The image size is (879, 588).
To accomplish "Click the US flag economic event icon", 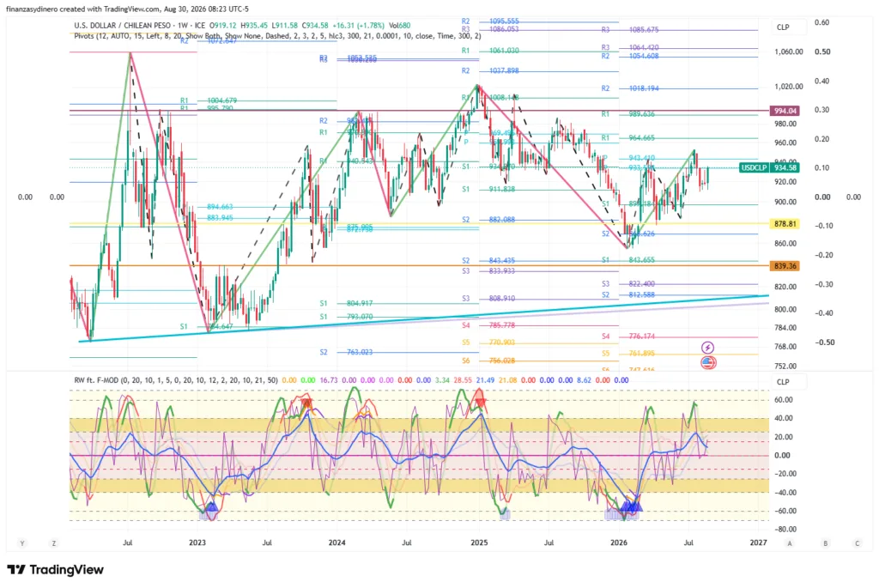I will (x=708, y=362).
